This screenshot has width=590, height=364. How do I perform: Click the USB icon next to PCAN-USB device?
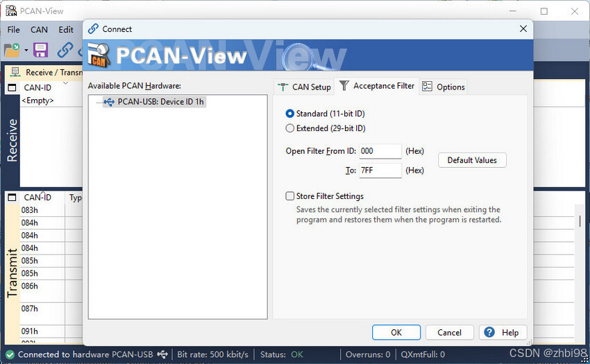coord(109,102)
